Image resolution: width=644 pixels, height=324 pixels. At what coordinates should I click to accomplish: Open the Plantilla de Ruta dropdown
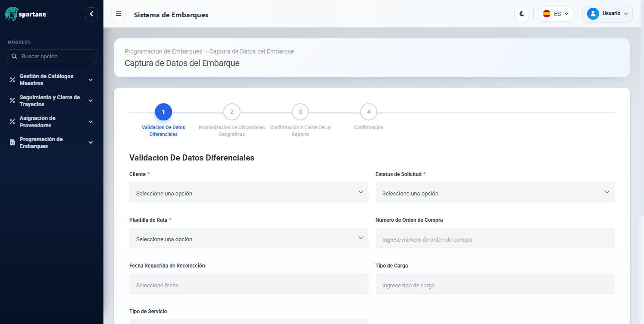tap(249, 238)
